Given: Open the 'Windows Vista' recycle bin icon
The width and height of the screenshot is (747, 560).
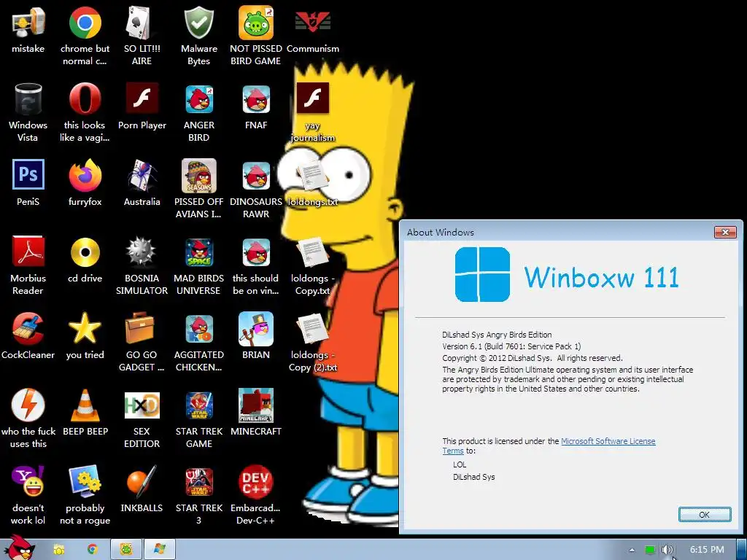Looking at the screenshot, I should click(28, 99).
